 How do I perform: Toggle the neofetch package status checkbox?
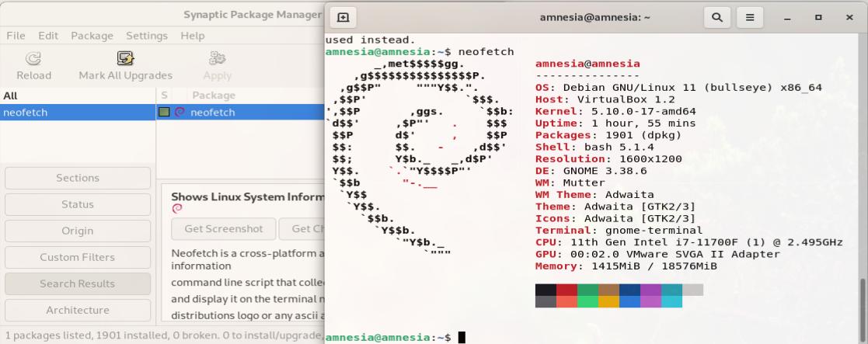click(164, 113)
